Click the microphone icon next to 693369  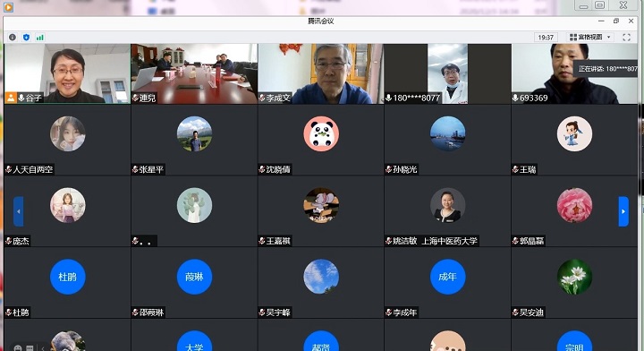(515, 98)
